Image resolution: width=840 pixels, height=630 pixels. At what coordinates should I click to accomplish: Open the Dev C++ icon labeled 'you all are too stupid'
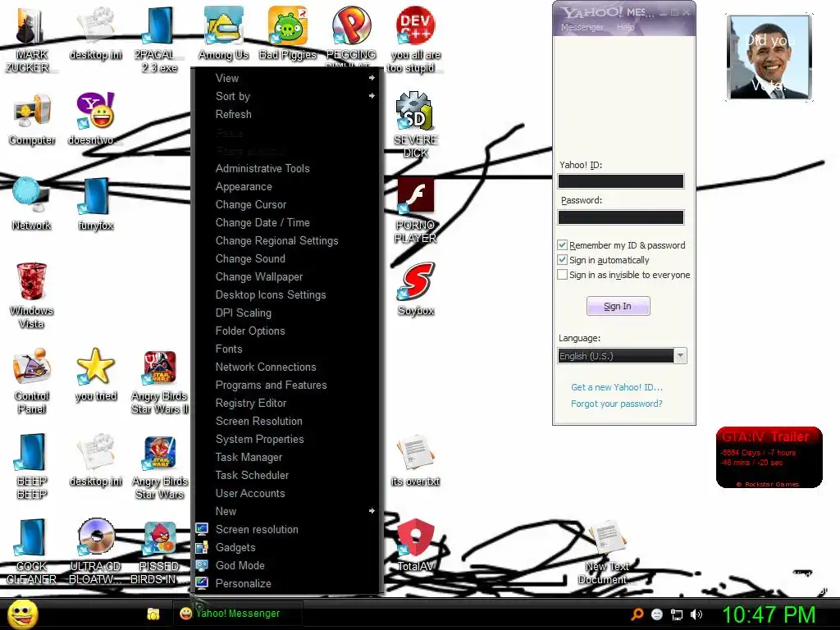(x=415, y=39)
